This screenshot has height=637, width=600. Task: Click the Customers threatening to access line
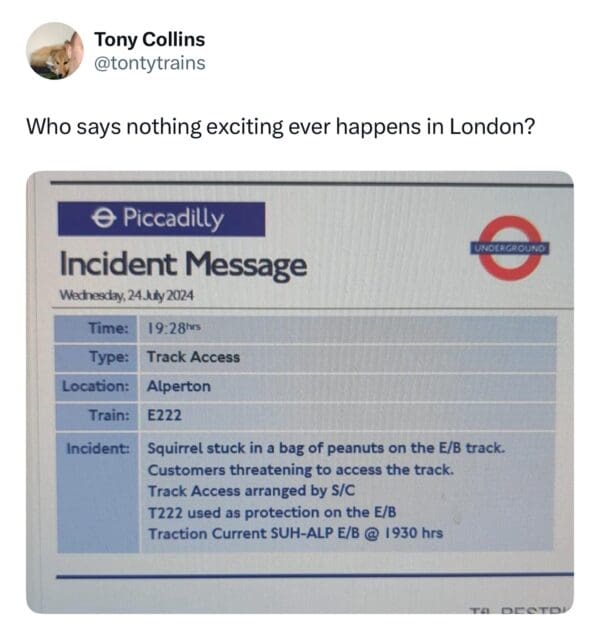(x=300, y=469)
